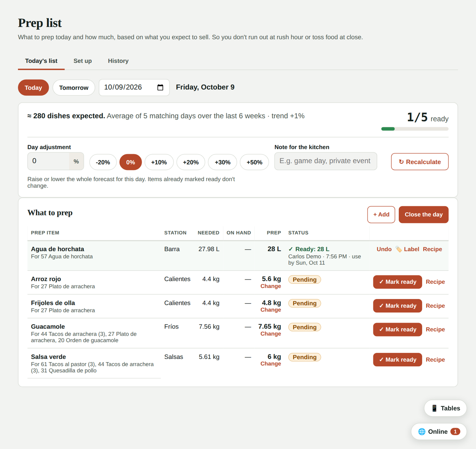
Task: Open the Set up tab
Action: pos(83,61)
